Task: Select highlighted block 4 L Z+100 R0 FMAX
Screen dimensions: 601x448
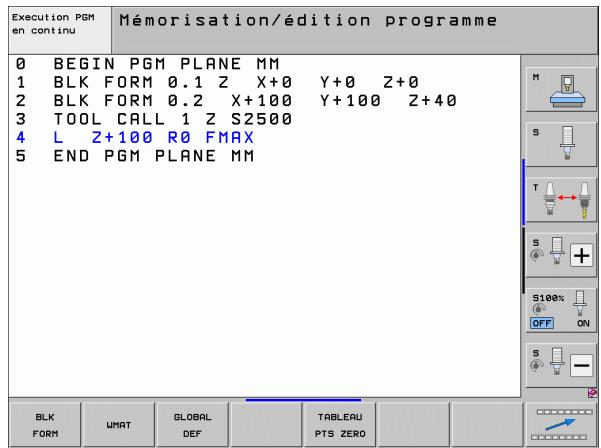Action: pyautogui.click(x=135, y=137)
